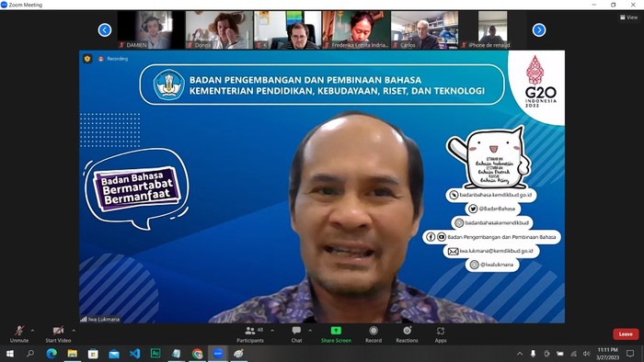Image resolution: width=644 pixels, height=362 pixels.
Task: Open the Apps panel
Action: coord(441,334)
